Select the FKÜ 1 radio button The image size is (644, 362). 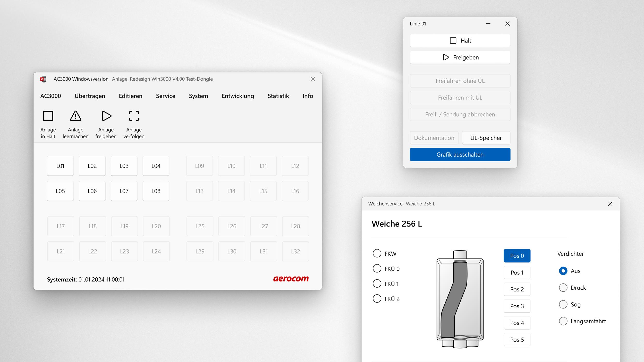coord(377,283)
